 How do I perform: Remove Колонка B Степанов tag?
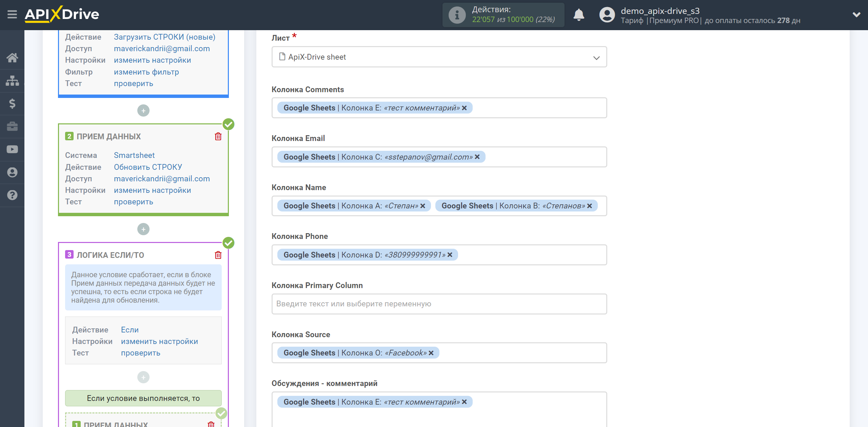coord(590,206)
